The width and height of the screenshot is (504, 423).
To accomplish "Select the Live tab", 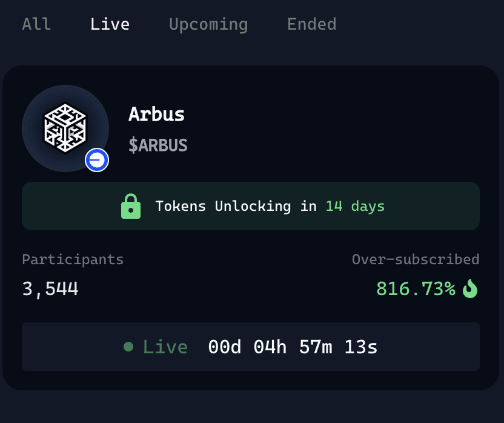I will [110, 24].
